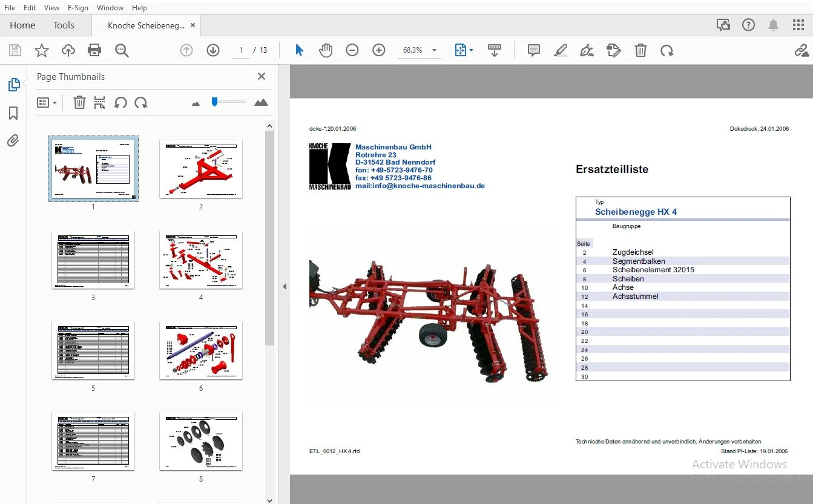The width and height of the screenshot is (813, 504).
Task: Rotate page clockwise in thumbnails panel
Action: click(x=141, y=102)
